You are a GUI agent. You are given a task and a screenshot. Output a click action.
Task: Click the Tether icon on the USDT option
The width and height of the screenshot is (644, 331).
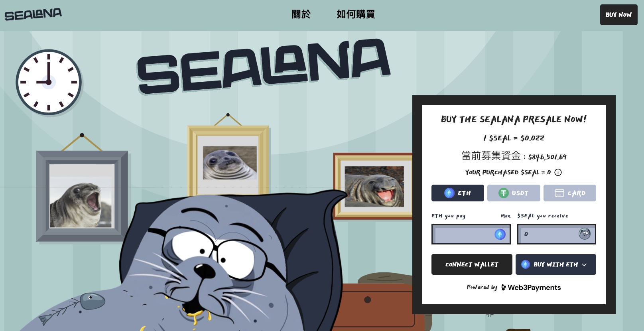tap(504, 193)
